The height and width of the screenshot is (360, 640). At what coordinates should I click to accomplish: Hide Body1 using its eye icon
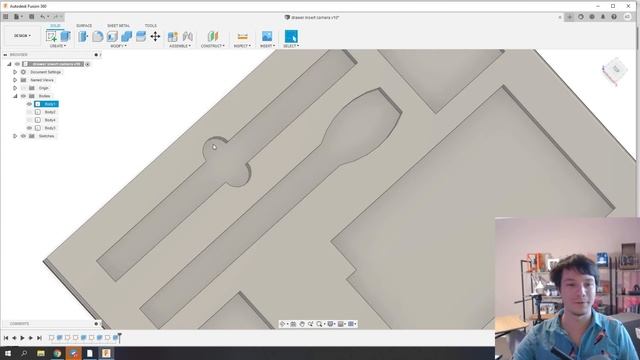(29, 104)
